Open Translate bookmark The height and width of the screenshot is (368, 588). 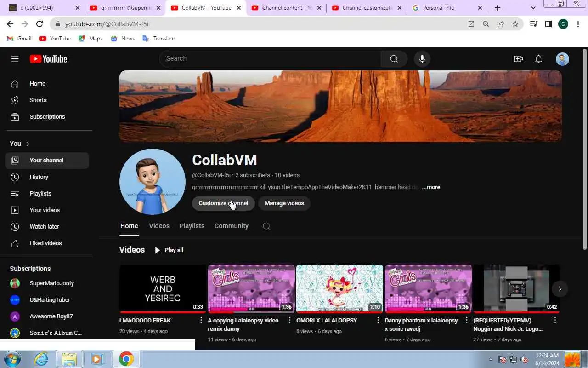click(159, 39)
